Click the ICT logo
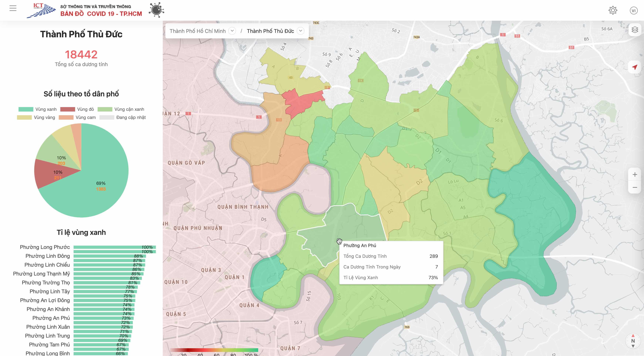Screen dimensions: 644x356 point(41,11)
